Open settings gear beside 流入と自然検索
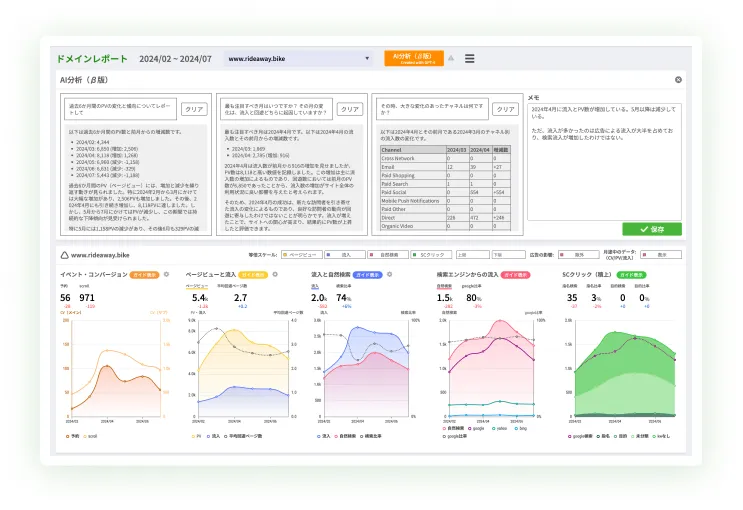743x510 pixels. click(390, 274)
